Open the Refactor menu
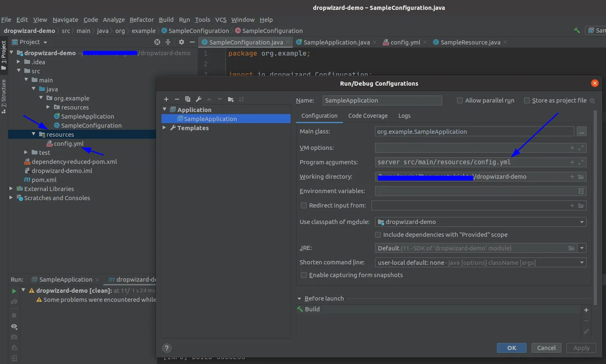The width and height of the screenshot is (606, 364). [x=142, y=20]
